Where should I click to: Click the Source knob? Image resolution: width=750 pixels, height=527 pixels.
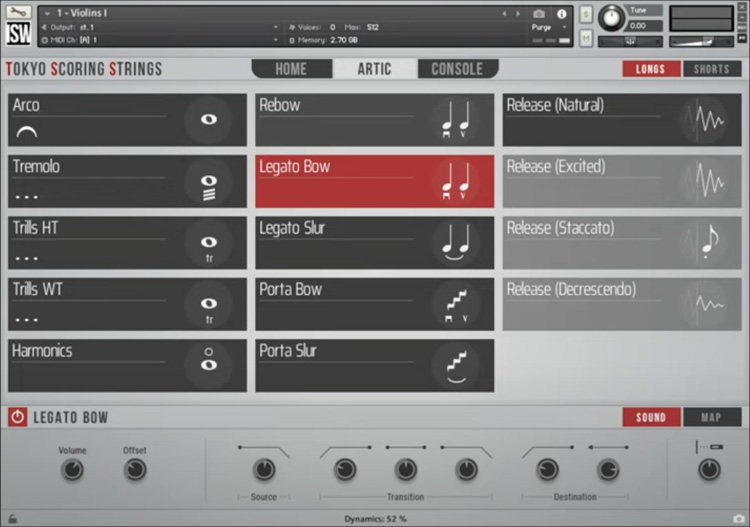click(x=264, y=470)
